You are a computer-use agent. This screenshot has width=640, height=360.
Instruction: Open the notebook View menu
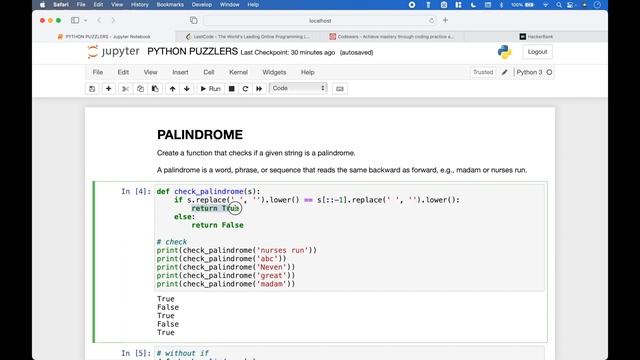point(150,72)
